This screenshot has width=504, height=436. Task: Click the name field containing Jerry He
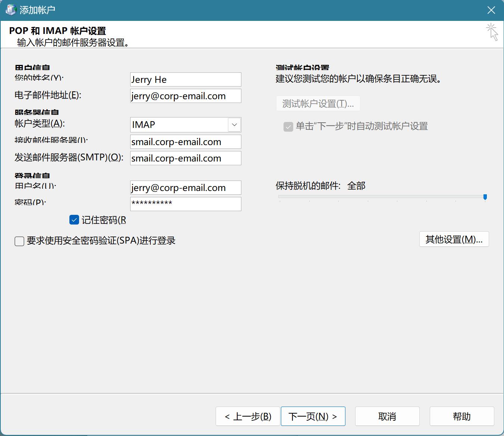pos(185,79)
